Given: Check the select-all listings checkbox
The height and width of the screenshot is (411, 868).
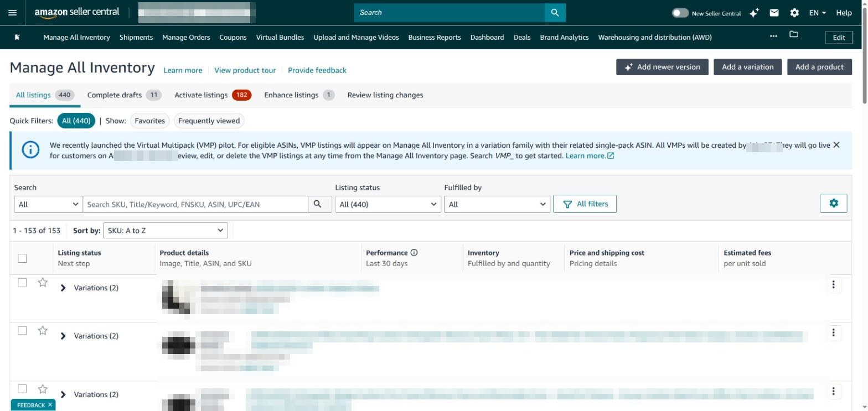Looking at the screenshot, I should [22, 258].
